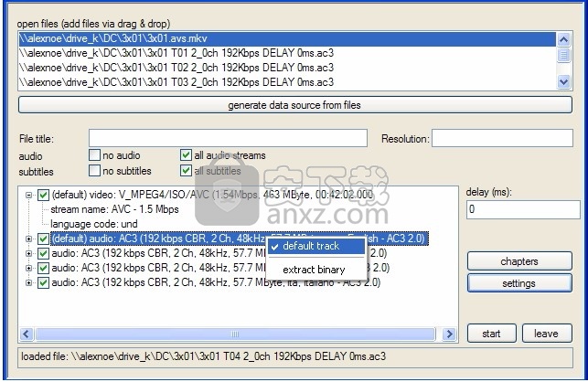Select the highlighted default audio AC3 row
The height and width of the screenshot is (382, 588).
click(x=240, y=239)
